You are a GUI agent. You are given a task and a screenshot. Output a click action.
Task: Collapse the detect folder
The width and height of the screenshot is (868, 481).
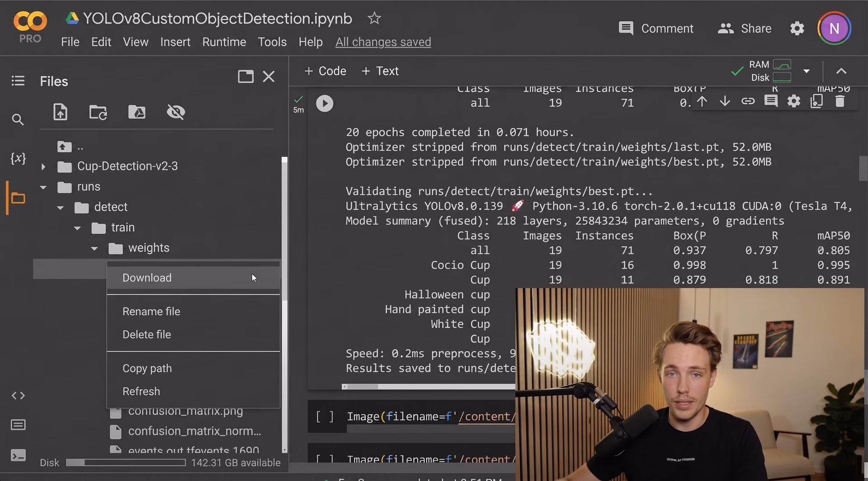pos(60,208)
